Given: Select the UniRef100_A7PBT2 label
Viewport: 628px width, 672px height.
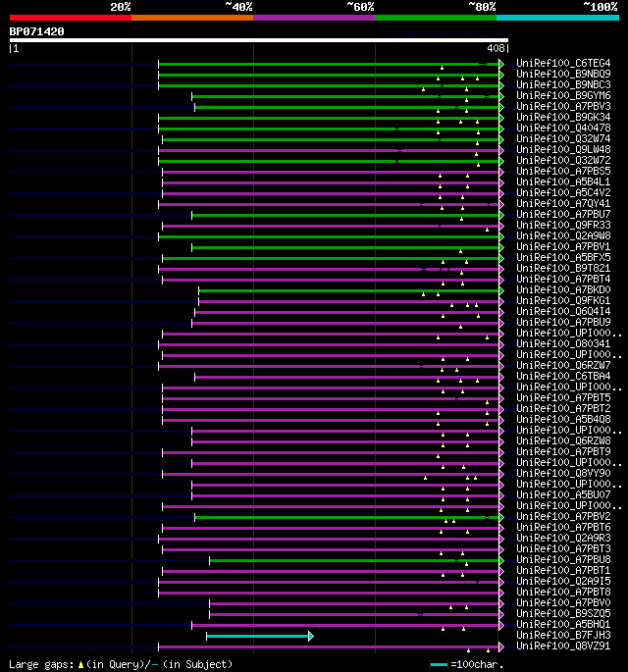Looking at the screenshot, I should [x=563, y=408].
